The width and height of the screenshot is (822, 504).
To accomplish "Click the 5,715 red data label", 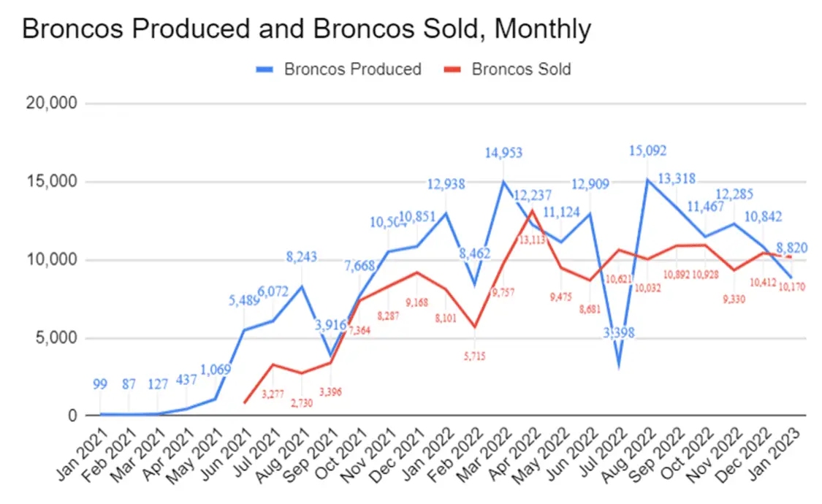I will pos(473,356).
